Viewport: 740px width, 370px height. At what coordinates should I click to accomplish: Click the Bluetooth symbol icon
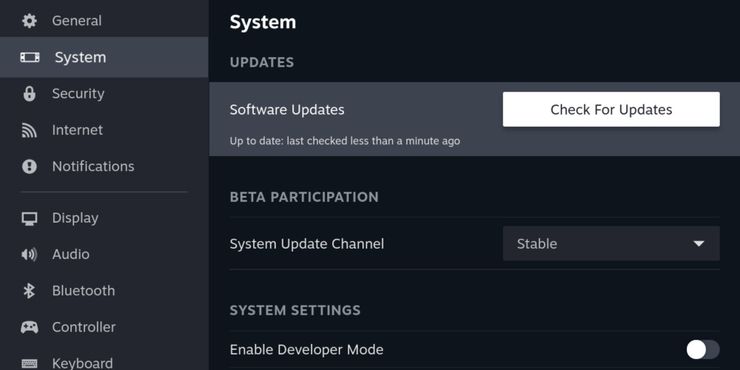point(29,291)
